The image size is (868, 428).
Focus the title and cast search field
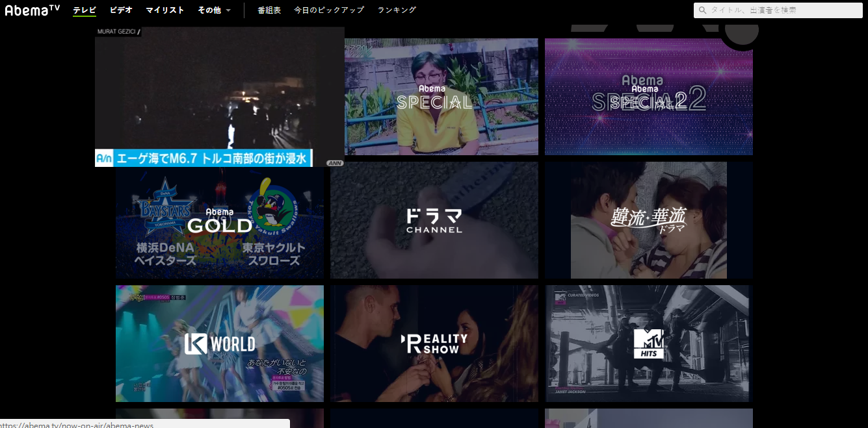778,10
